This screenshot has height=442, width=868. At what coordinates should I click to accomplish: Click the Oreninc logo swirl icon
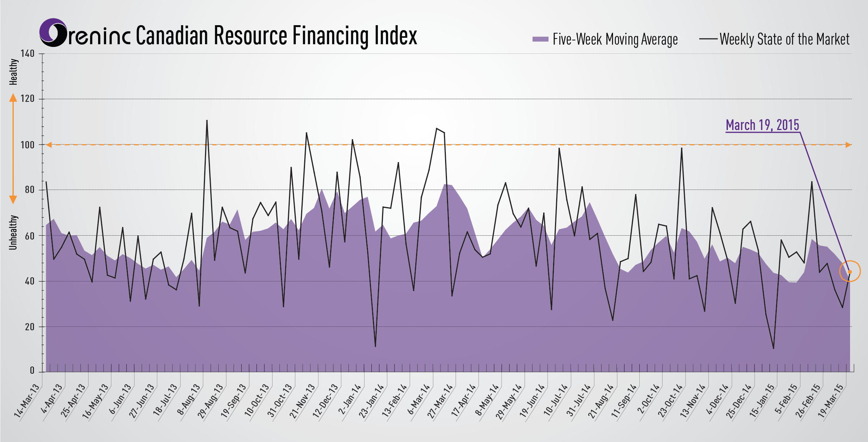[53, 33]
